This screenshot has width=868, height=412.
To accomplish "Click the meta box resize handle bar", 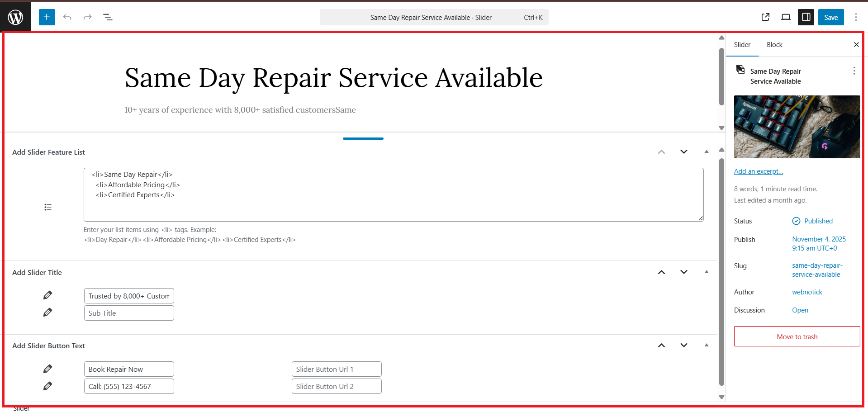I will [x=363, y=138].
